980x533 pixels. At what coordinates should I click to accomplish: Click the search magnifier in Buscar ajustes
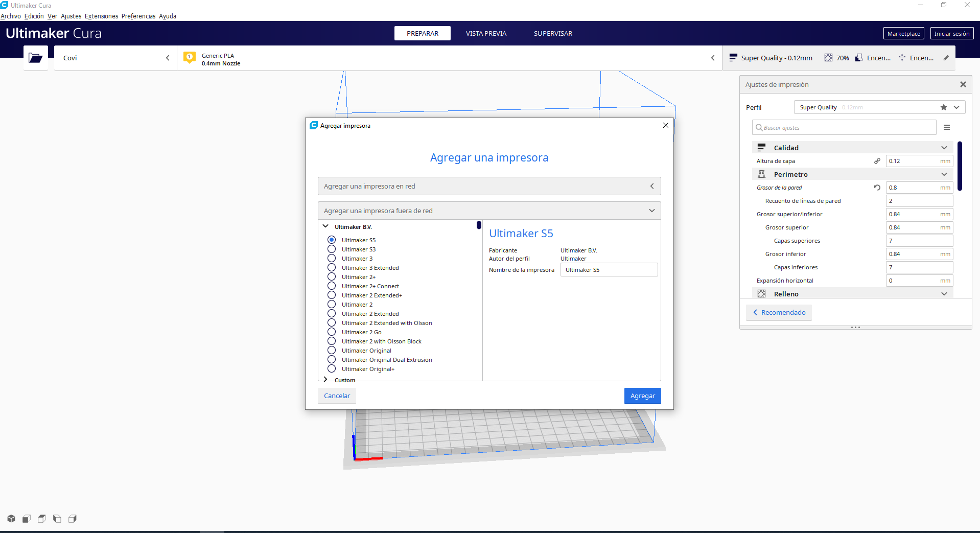click(x=759, y=128)
